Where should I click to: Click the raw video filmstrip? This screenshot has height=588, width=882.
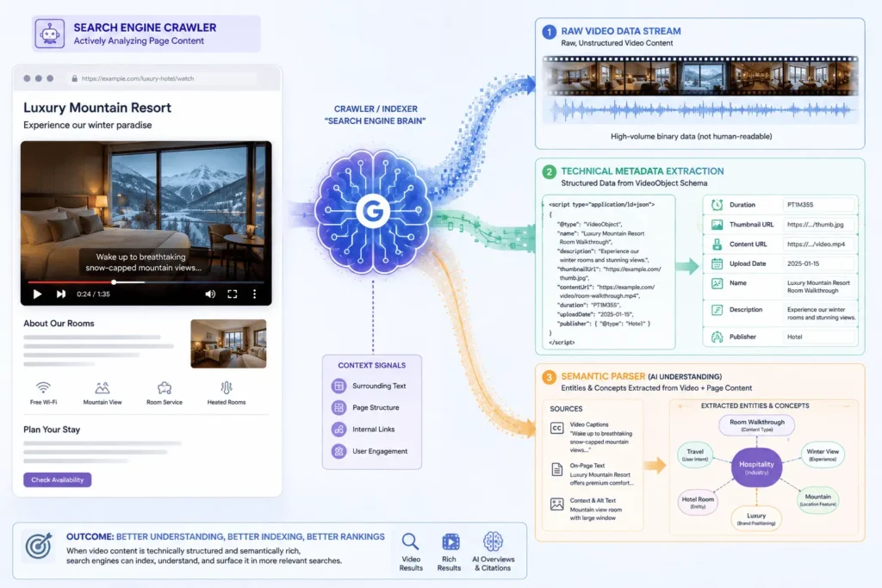[700, 76]
